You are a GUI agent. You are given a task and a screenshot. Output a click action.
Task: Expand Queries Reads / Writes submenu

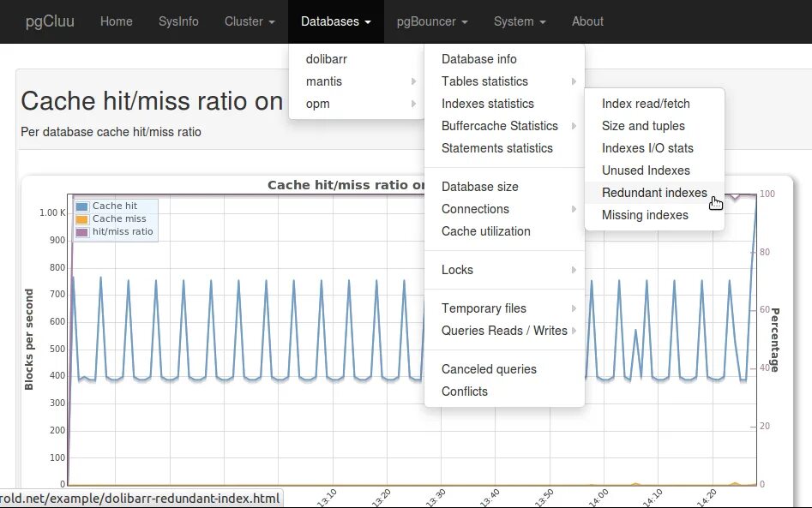tap(504, 331)
